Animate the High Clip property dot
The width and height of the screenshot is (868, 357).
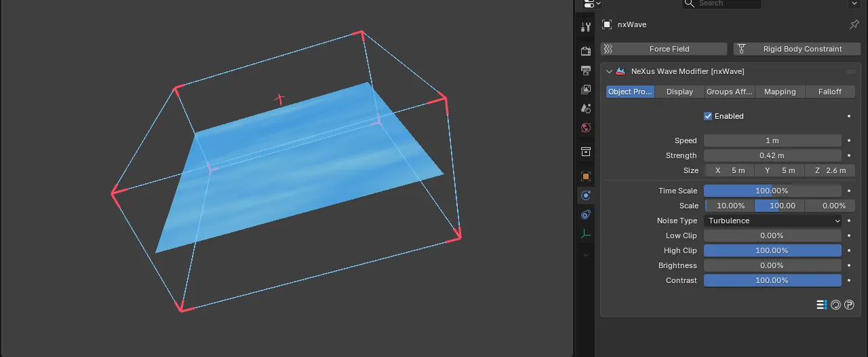(x=849, y=250)
